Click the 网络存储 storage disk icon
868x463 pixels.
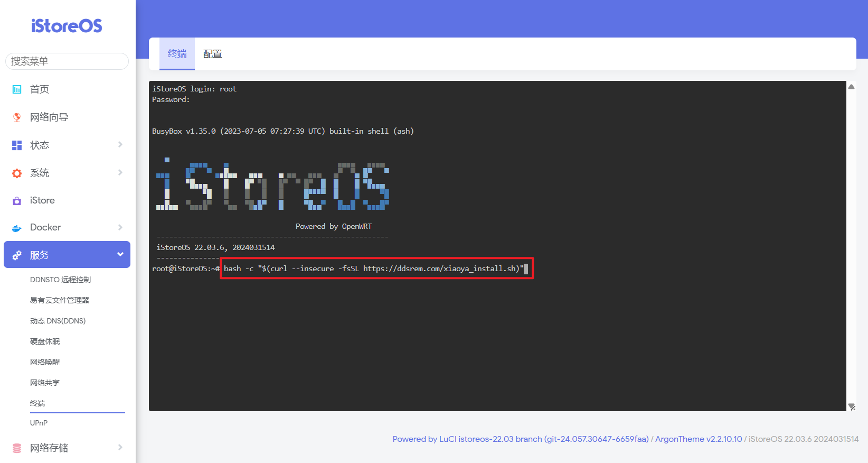[x=17, y=448]
